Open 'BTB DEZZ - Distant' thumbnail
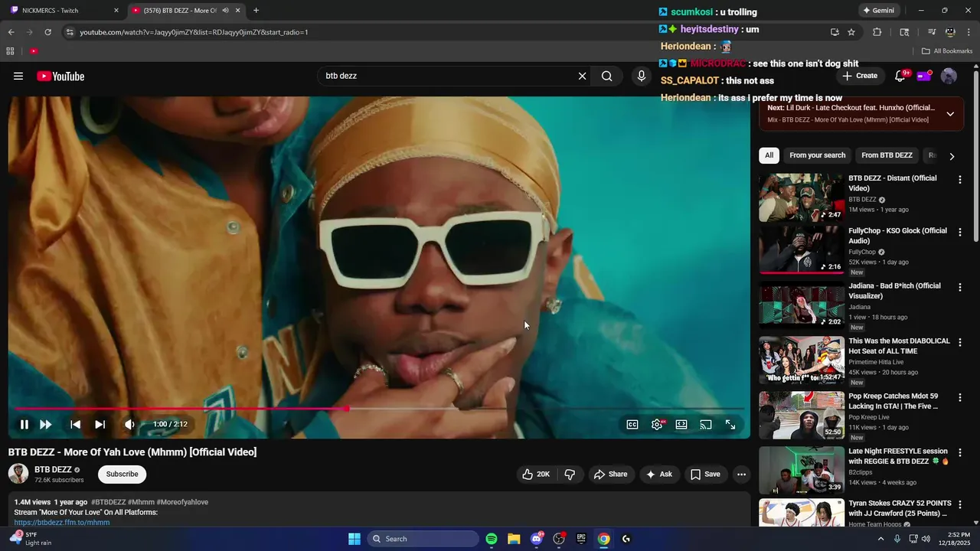 [x=802, y=197]
